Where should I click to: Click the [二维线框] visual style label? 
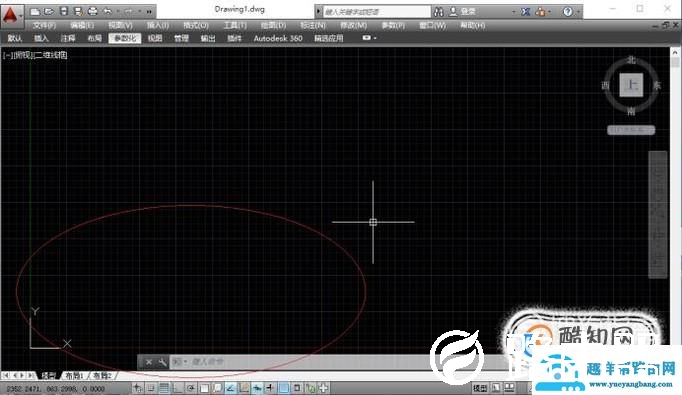point(50,55)
